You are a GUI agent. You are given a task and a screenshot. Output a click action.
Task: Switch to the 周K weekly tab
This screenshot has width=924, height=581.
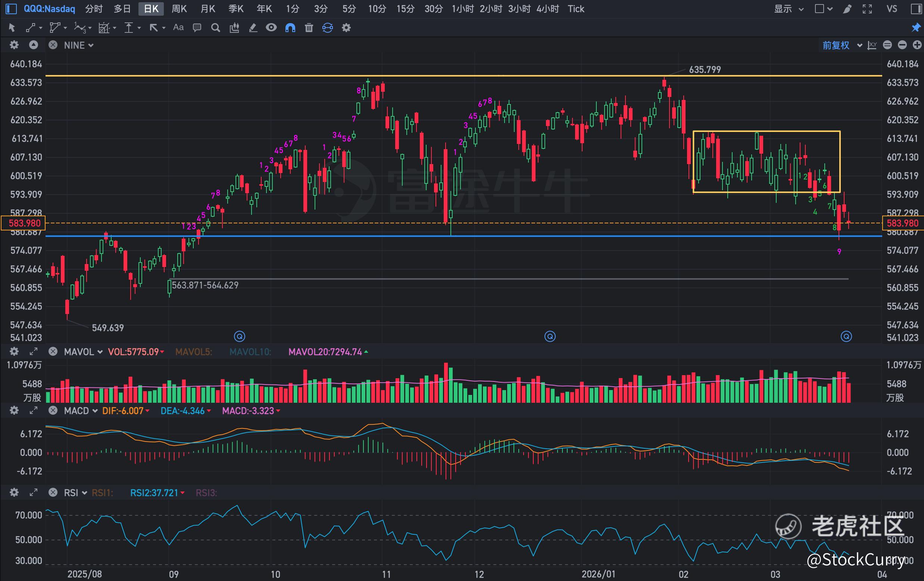coord(179,9)
